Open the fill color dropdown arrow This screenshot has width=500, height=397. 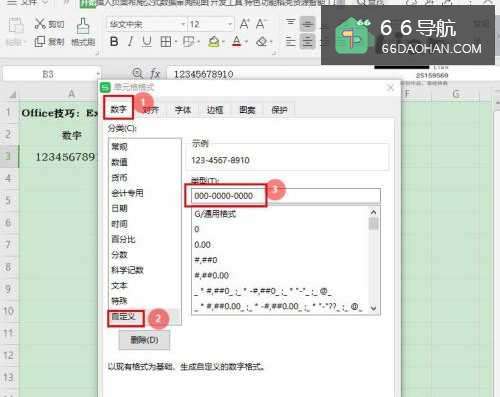(x=222, y=42)
